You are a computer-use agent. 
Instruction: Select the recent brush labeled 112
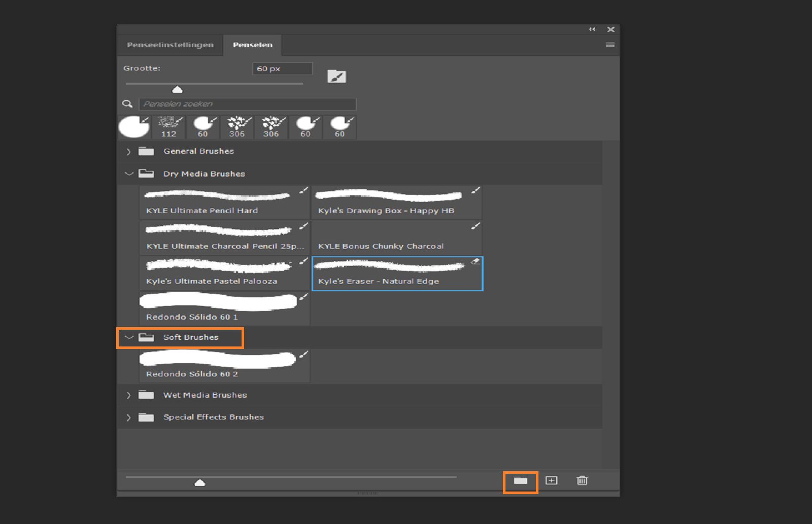point(169,127)
